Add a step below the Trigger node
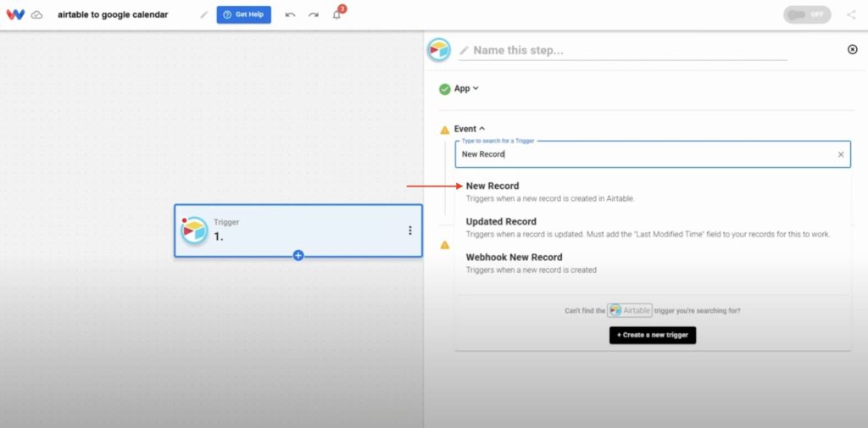Viewport: 868px width, 428px height. click(298, 255)
